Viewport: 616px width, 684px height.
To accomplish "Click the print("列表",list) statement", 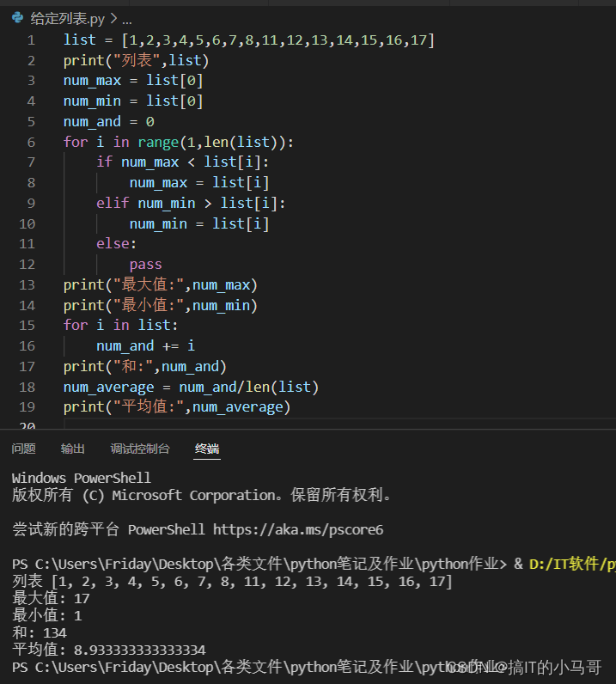I will tap(136, 60).
